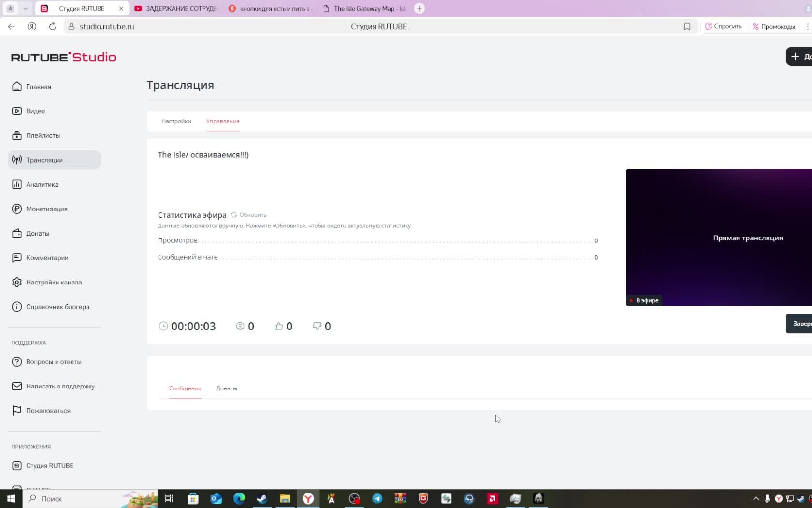Refresh stream statistics with Обновить
The width and height of the screenshot is (812, 508).
(x=249, y=215)
